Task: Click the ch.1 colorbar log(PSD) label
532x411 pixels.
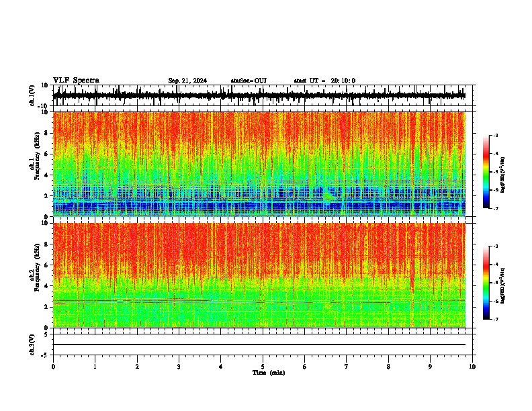Action: 503,175
